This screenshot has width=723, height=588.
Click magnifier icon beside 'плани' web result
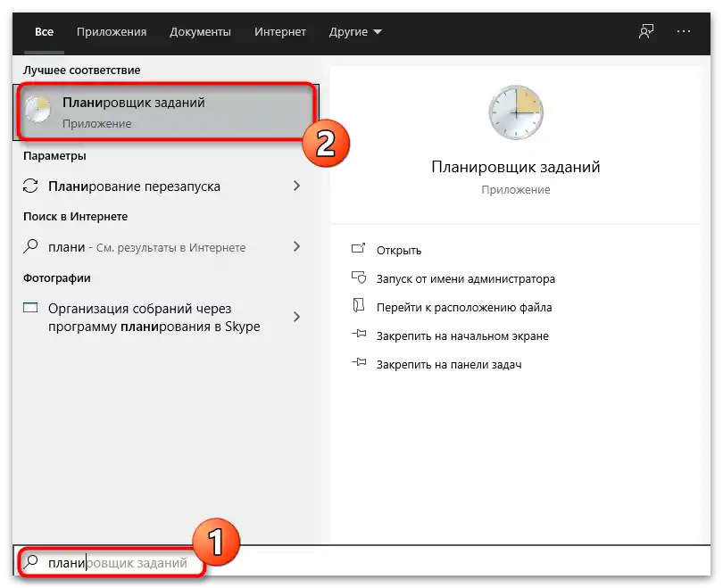point(30,246)
